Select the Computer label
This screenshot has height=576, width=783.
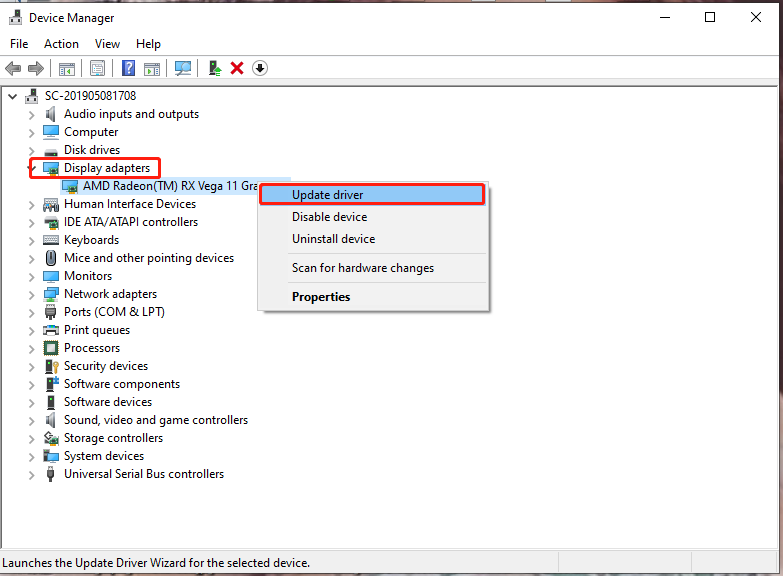(x=91, y=132)
